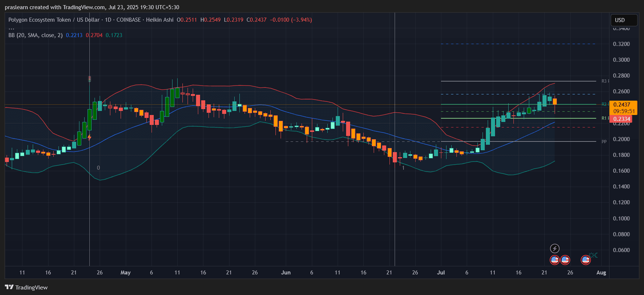This screenshot has width=644, height=295.
Task: Click the traffic light marker above the April candles
Action: (x=89, y=79)
